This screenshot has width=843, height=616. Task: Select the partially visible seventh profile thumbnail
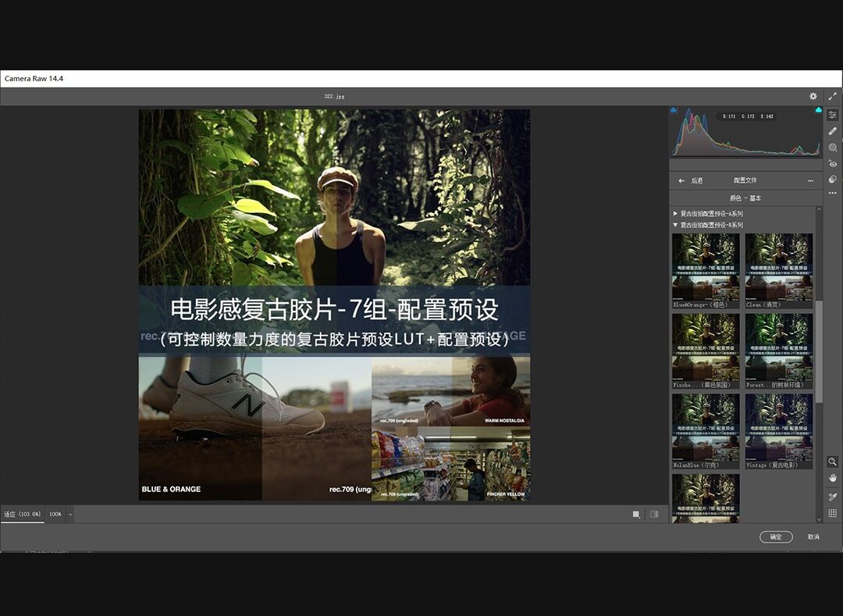(706, 498)
